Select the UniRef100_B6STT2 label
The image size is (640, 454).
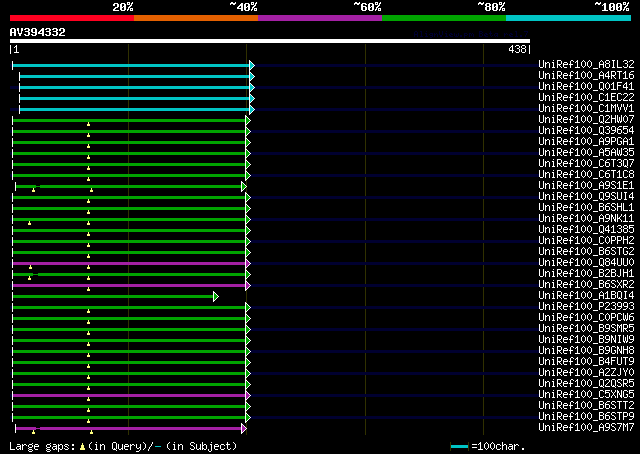(x=586, y=406)
